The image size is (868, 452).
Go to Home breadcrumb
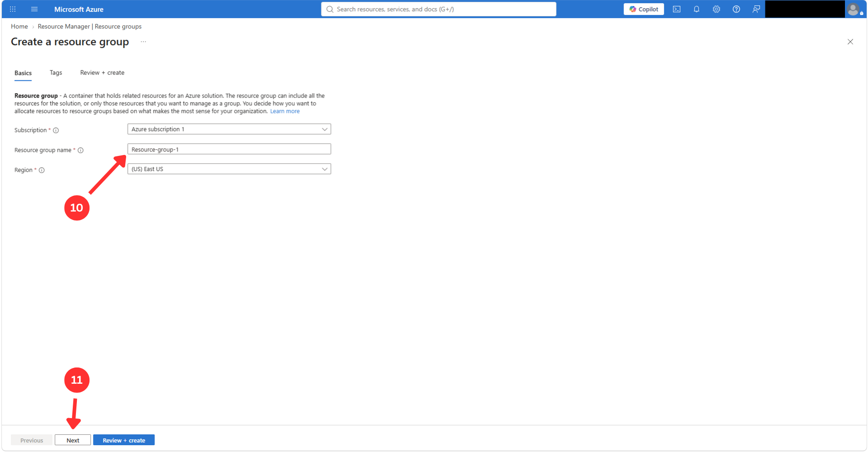pos(19,27)
